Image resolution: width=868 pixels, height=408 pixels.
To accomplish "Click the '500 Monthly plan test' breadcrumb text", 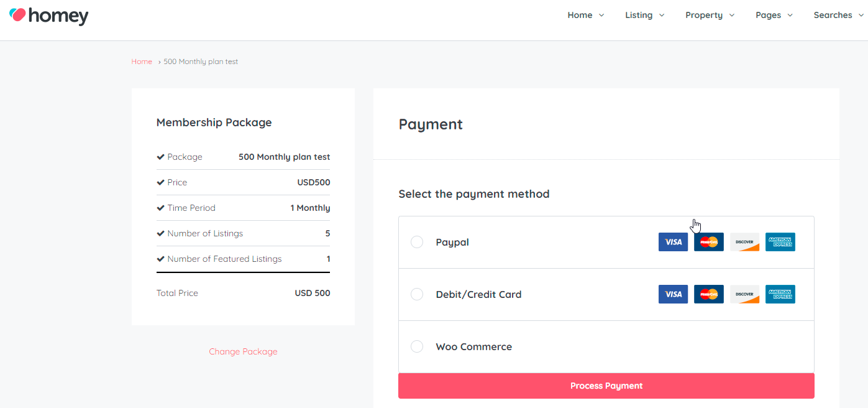I will pyautogui.click(x=201, y=62).
